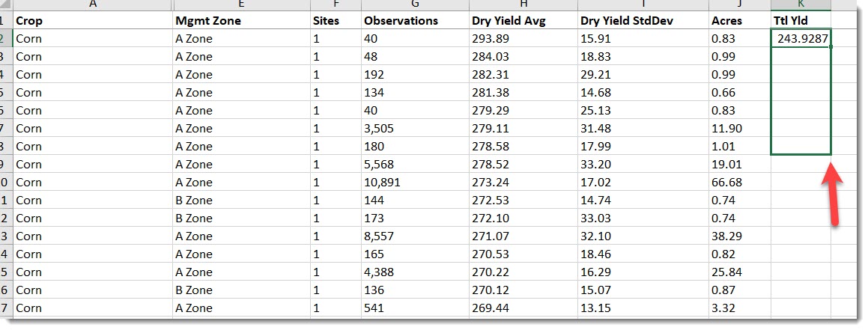The height and width of the screenshot is (330, 868).
Task: Select column K header
Action: click(x=801, y=4)
